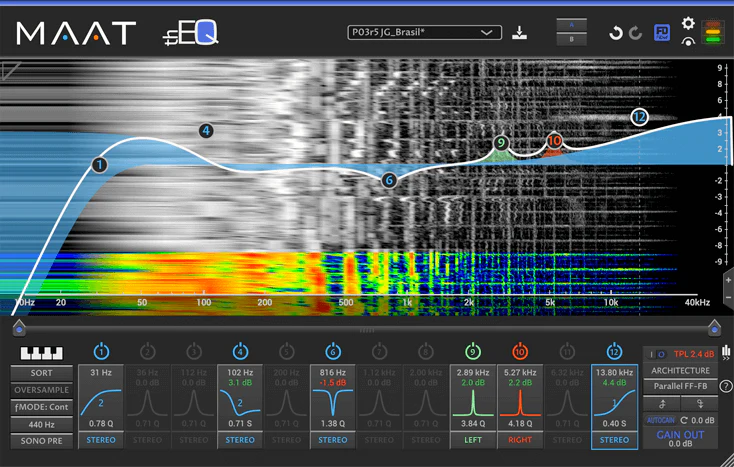Toggle band 4 power button

240,351
